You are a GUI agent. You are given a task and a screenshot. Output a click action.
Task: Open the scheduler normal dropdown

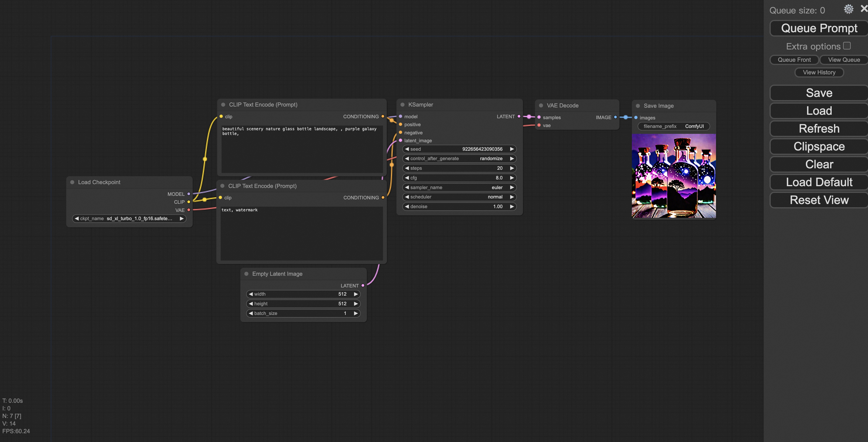(x=459, y=197)
